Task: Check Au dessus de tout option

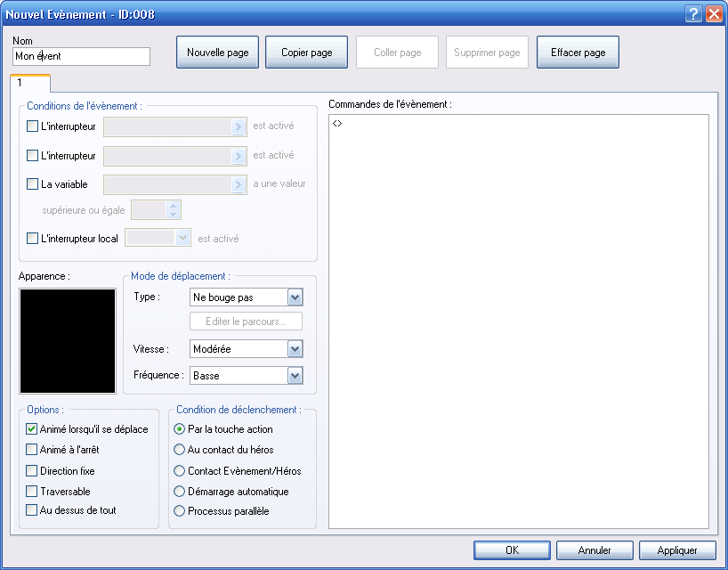Action: pyautogui.click(x=31, y=510)
